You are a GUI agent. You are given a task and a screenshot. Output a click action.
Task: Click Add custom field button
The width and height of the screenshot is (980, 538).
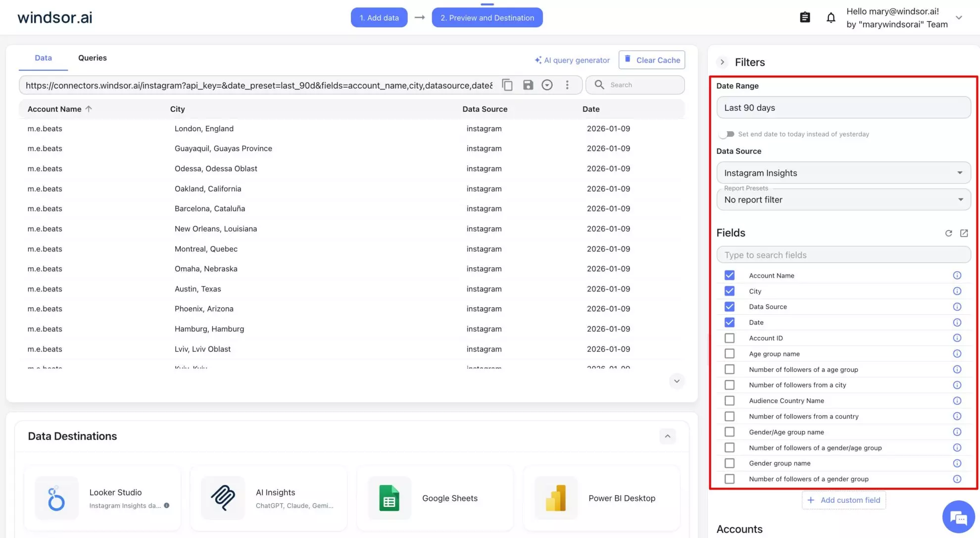click(x=843, y=500)
